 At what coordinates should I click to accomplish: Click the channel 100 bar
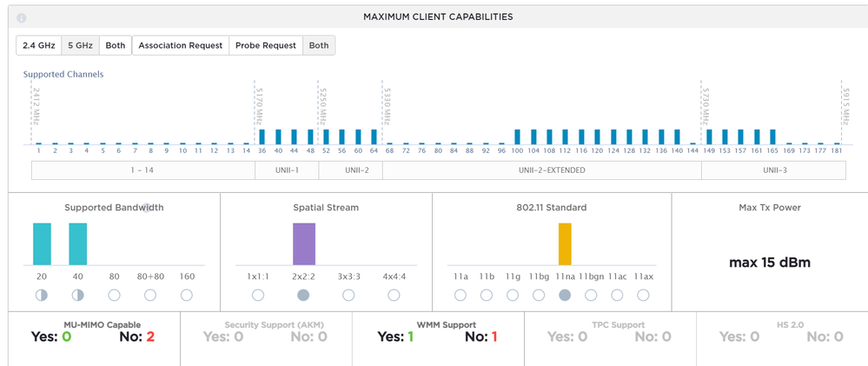coord(518,136)
